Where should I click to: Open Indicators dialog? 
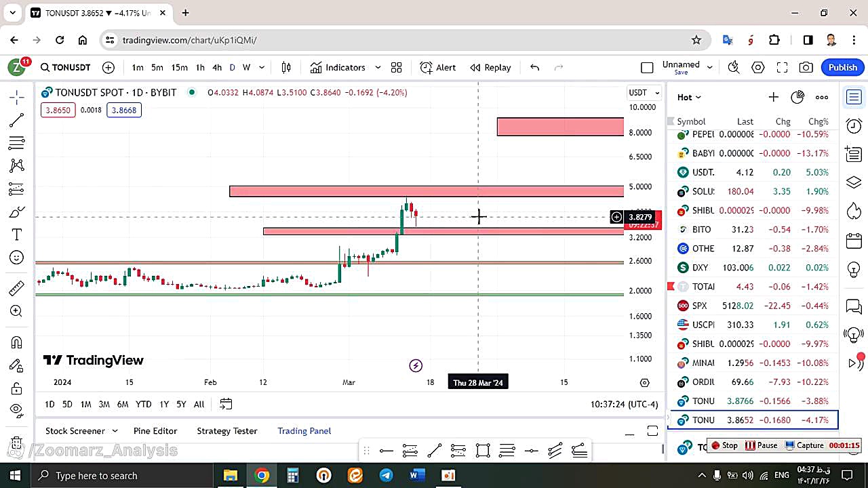(338, 67)
